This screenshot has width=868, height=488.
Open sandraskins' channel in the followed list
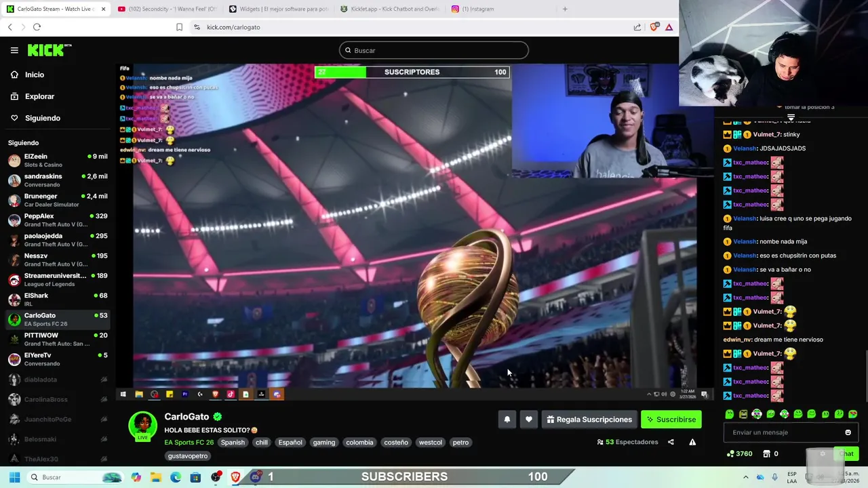click(58, 180)
